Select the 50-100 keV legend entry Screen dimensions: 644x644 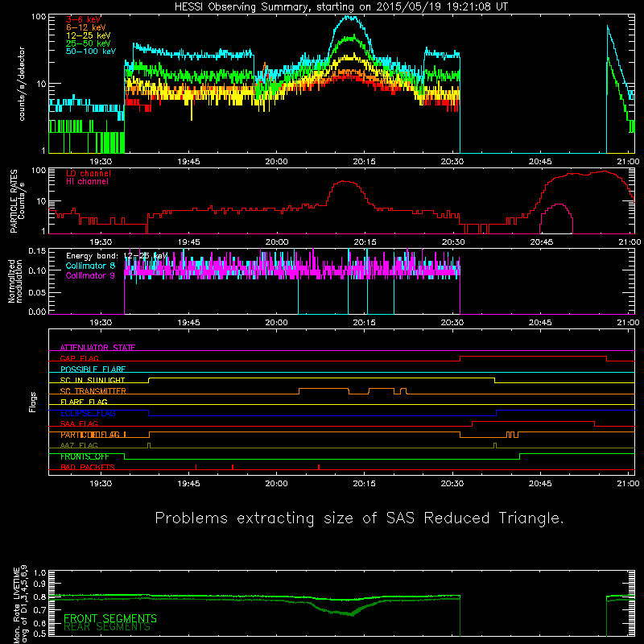91,52
